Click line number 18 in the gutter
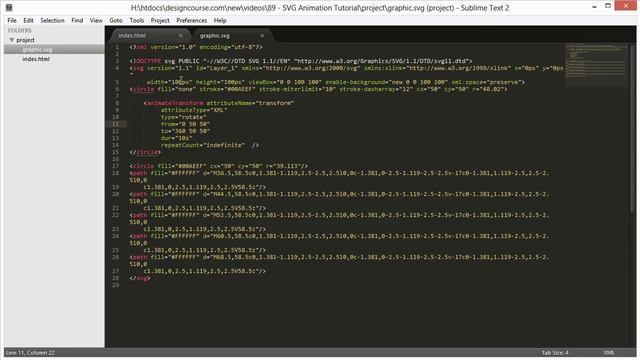The height and width of the screenshot is (360, 640). (x=116, y=173)
